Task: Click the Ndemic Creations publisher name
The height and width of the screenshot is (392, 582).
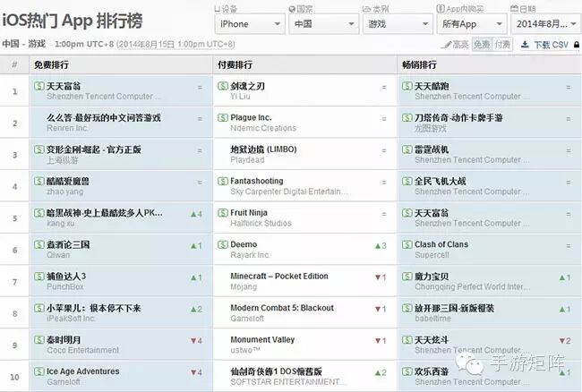Action: pos(263,128)
